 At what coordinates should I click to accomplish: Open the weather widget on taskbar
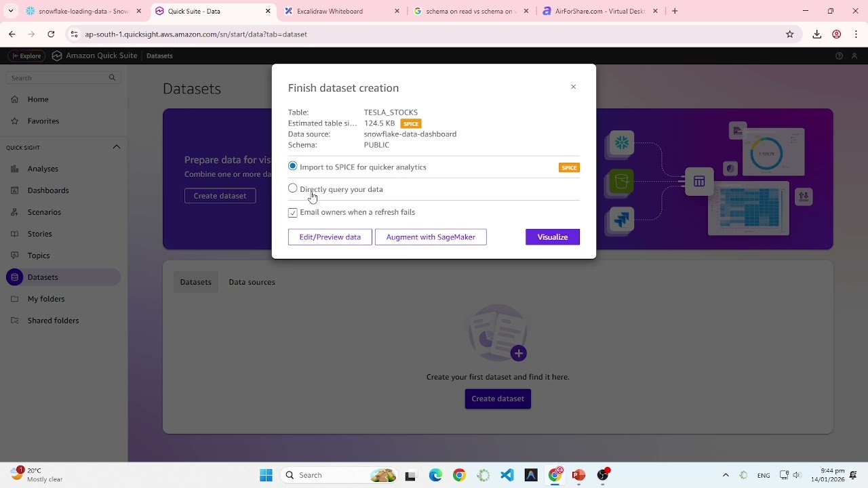pyautogui.click(x=37, y=474)
